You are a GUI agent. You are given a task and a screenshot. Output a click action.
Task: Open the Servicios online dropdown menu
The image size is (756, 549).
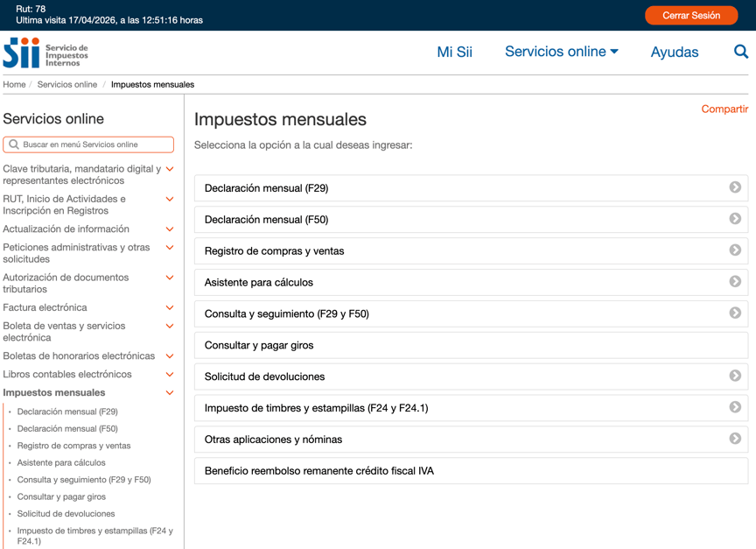pos(561,52)
